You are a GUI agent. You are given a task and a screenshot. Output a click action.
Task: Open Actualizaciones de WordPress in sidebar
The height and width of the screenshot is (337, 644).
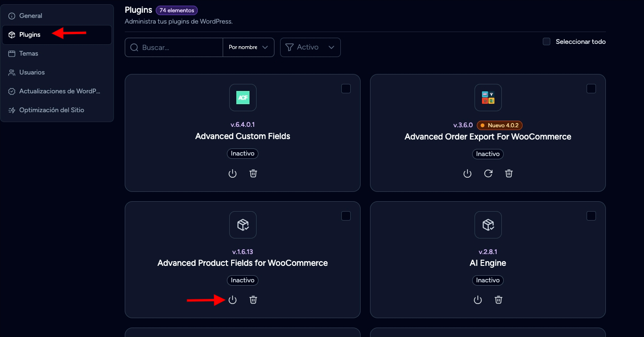(x=57, y=91)
